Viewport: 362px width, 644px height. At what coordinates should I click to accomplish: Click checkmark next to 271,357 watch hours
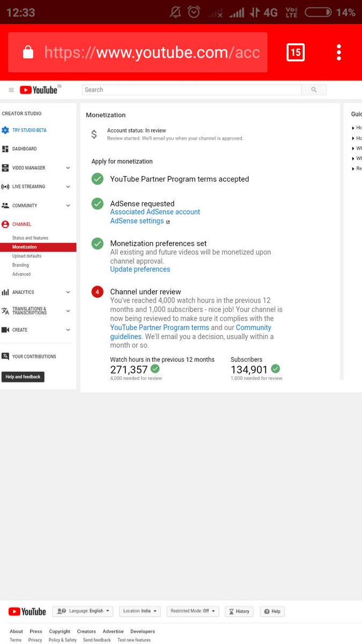pyautogui.click(x=155, y=369)
